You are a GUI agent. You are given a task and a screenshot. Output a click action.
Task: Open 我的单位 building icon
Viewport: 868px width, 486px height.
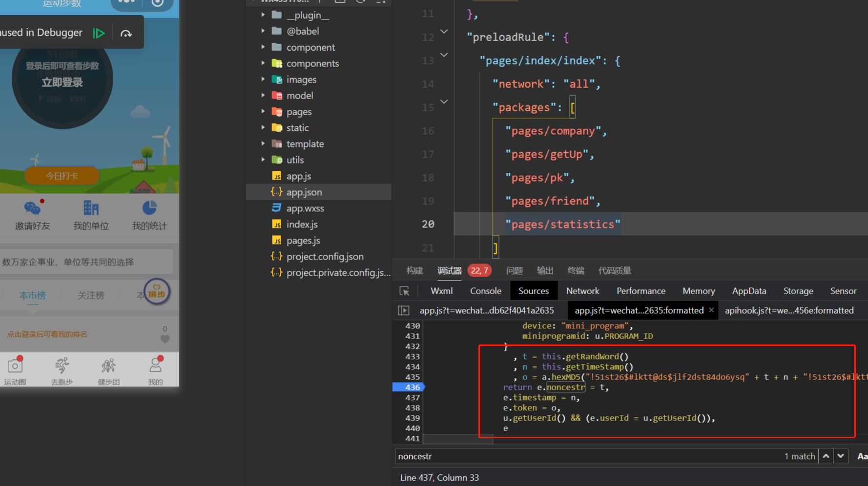91,208
